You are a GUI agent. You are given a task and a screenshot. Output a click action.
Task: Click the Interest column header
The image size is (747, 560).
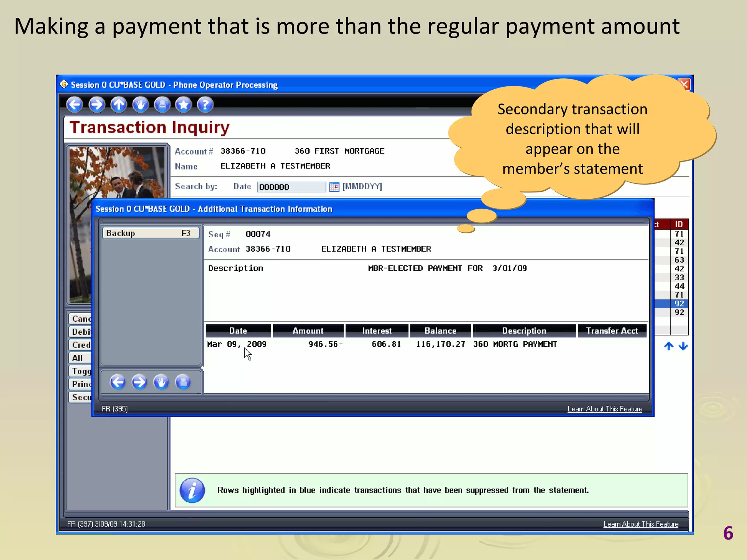click(377, 331)
